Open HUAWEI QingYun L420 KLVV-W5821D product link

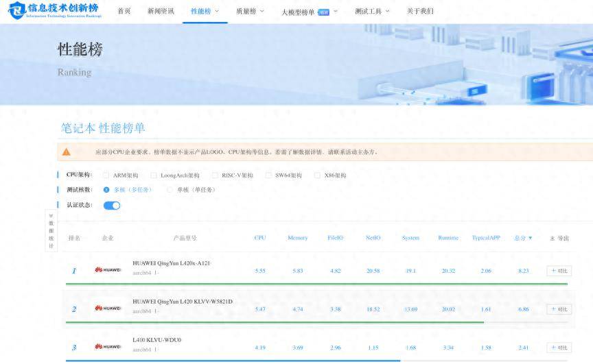point(183,302)
